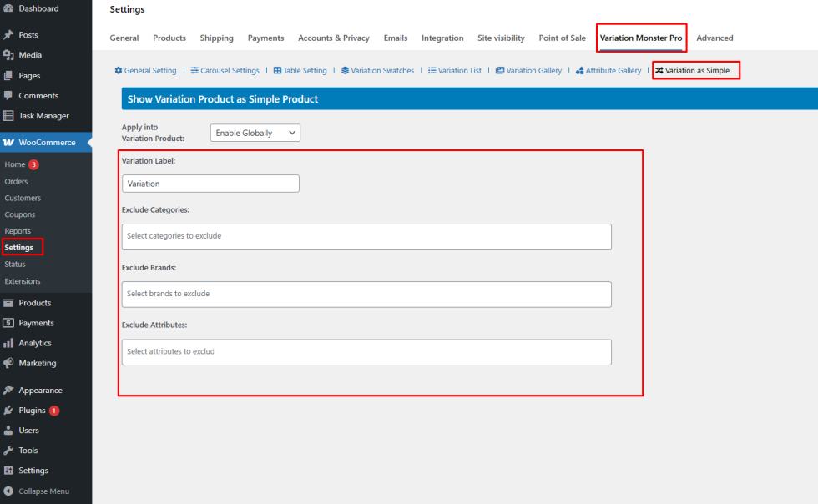Open the Extensions submenu item
The height and width of the screenshot is (504, 818).
pyautogui.click(x=23, y=281)
